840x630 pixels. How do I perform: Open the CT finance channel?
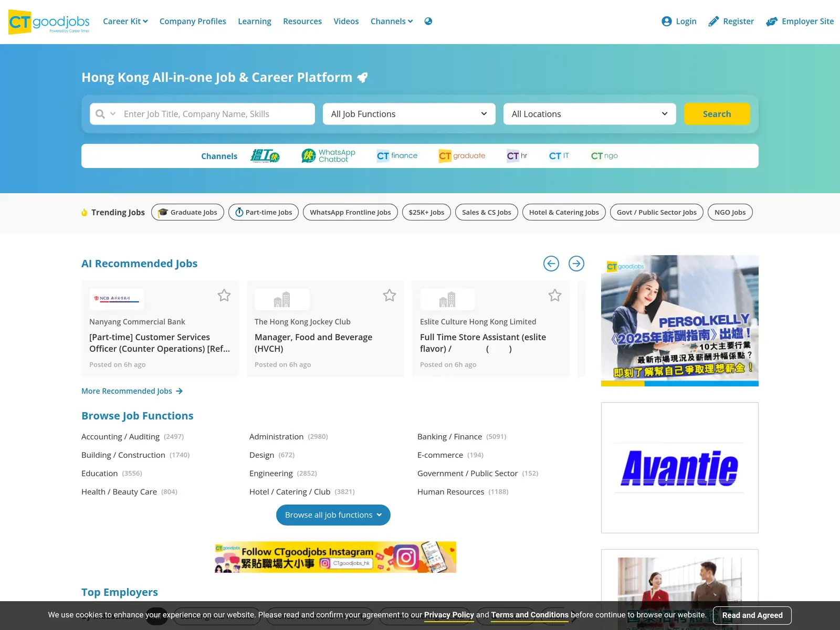[397, 156]
